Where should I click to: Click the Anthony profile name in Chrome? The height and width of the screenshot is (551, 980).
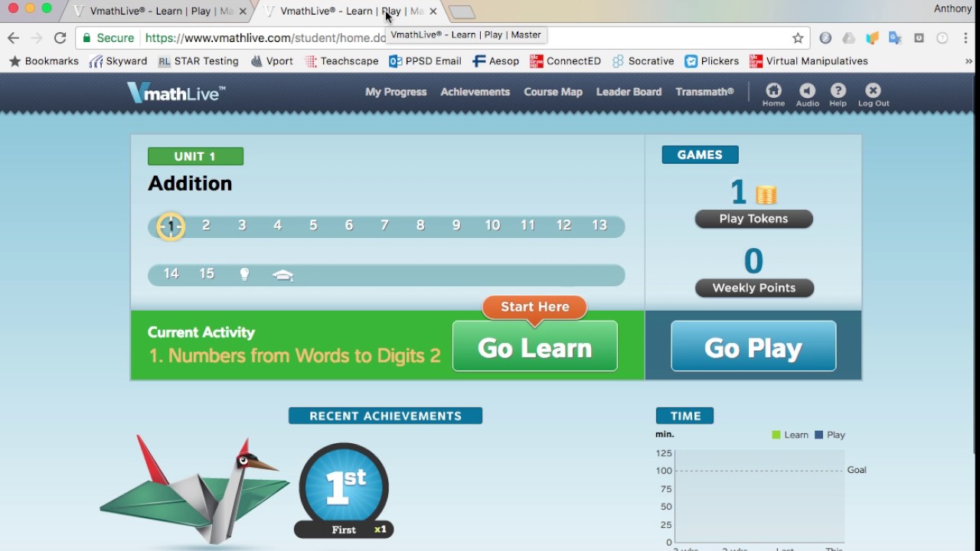(953, 9)
